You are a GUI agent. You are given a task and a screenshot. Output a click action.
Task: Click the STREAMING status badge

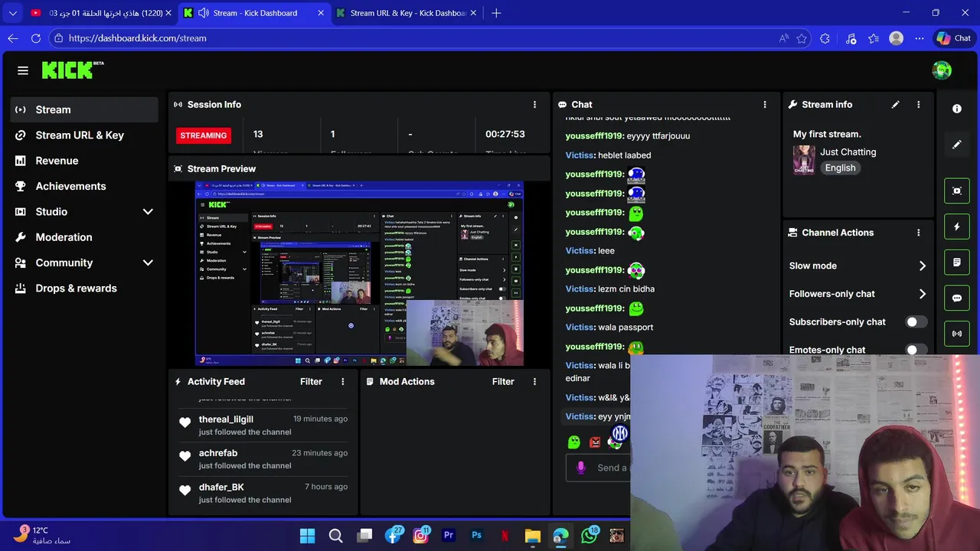click(204, 135)
